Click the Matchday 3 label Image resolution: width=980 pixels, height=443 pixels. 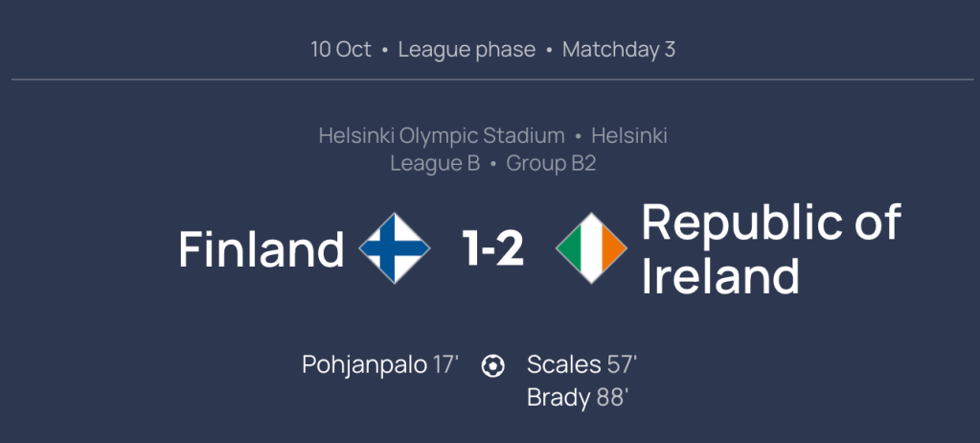click(x=619, y=50)
